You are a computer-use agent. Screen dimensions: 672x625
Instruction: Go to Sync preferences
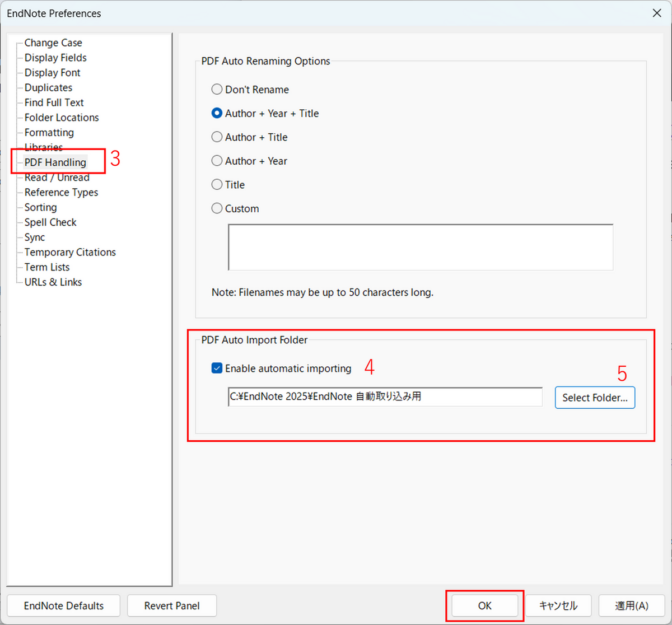click(x=35, y=237)
